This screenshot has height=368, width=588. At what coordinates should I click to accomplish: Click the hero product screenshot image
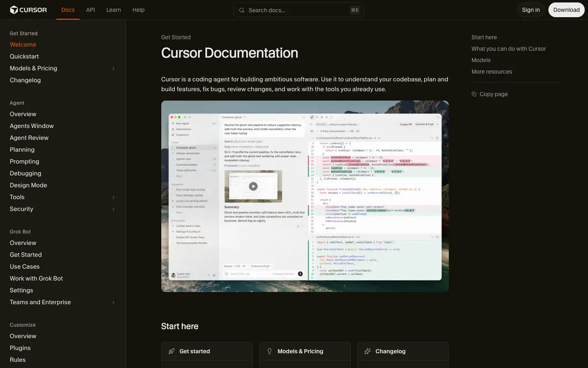click(x=305, y=196)
